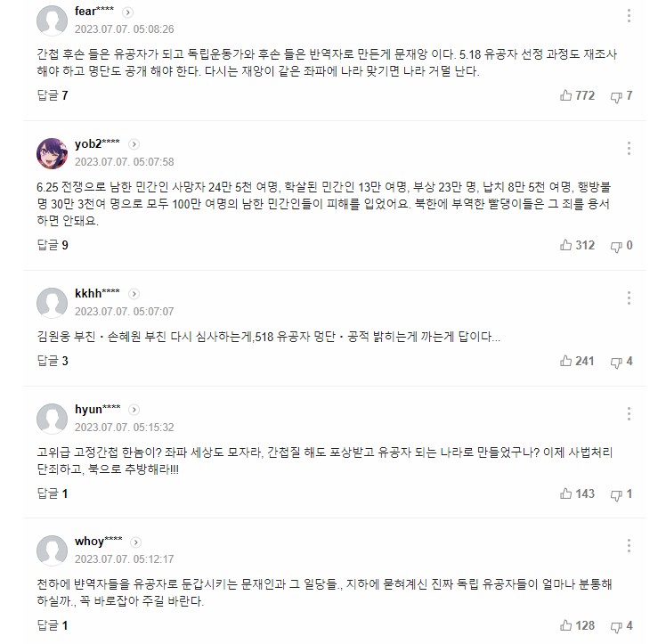View 3 replies on kkhh**** comment
This screenshot has width=666, height=644.
pyautogui.click(x=53, y=361)
